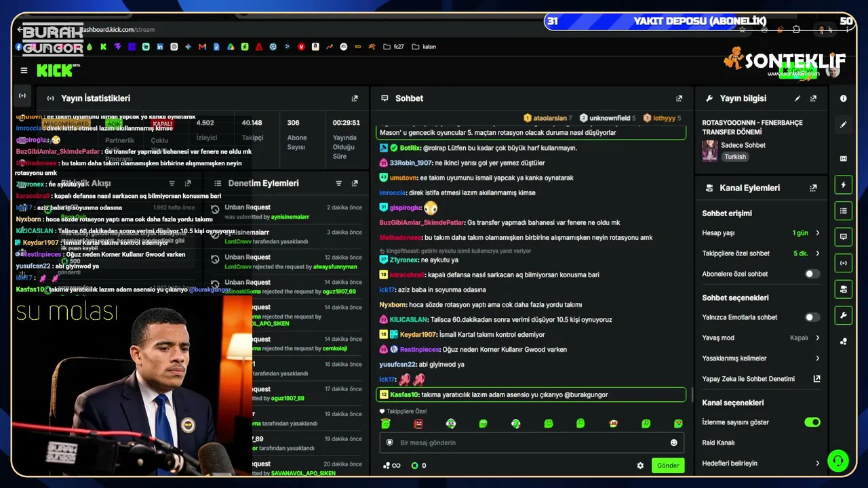
Task: Open the fc27 bookmarks folder
Action: click(393, 47)
